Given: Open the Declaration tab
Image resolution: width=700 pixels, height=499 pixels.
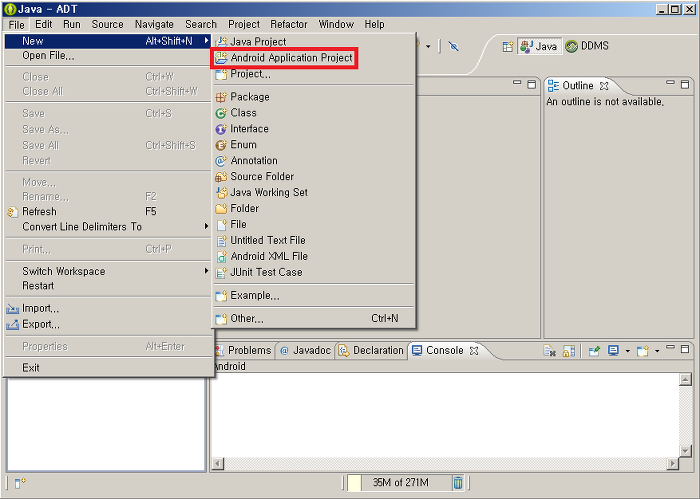Looking at the screenshot, I should click(x=371, y=350).
